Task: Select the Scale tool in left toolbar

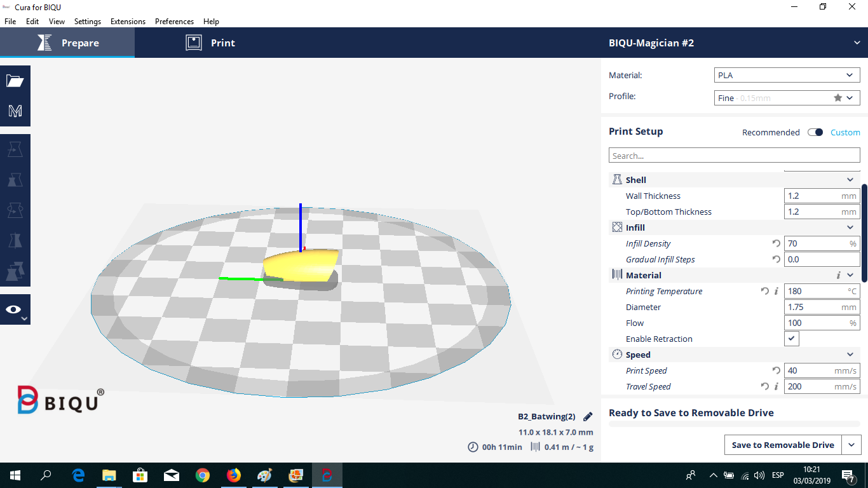Action: [15, 180]
